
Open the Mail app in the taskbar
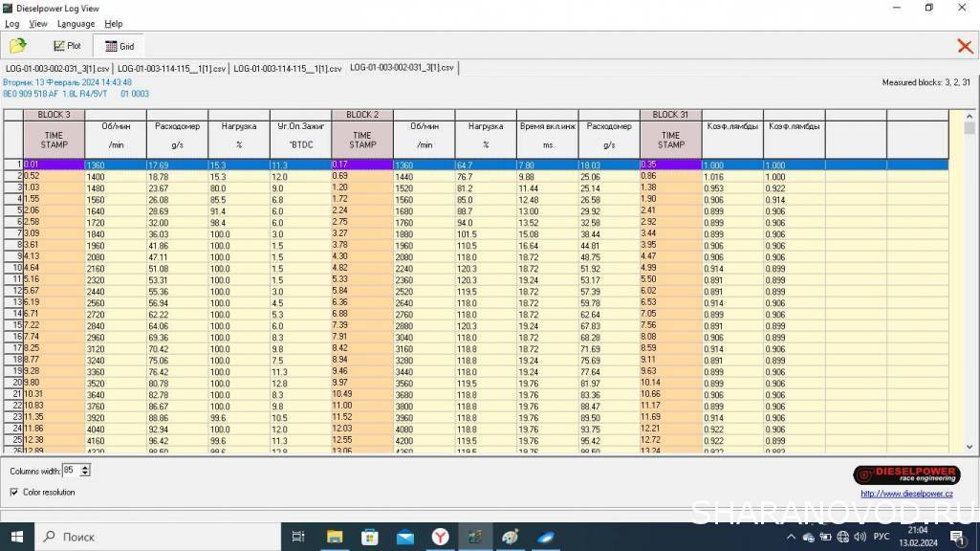404,537
